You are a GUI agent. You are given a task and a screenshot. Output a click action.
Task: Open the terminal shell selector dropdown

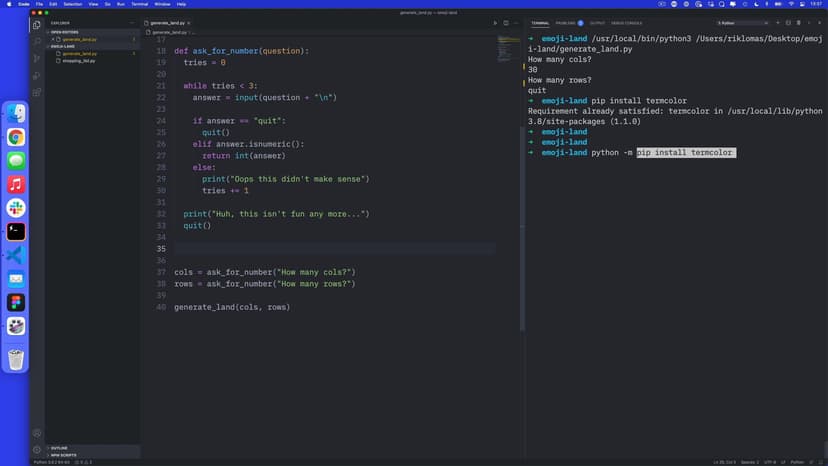coord(741,22)
